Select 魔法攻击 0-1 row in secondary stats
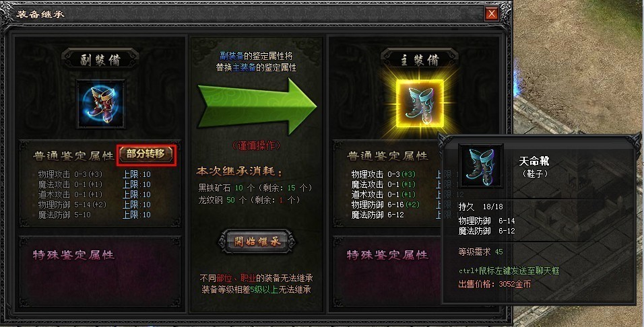644x327 pixels. coord(94,184)
